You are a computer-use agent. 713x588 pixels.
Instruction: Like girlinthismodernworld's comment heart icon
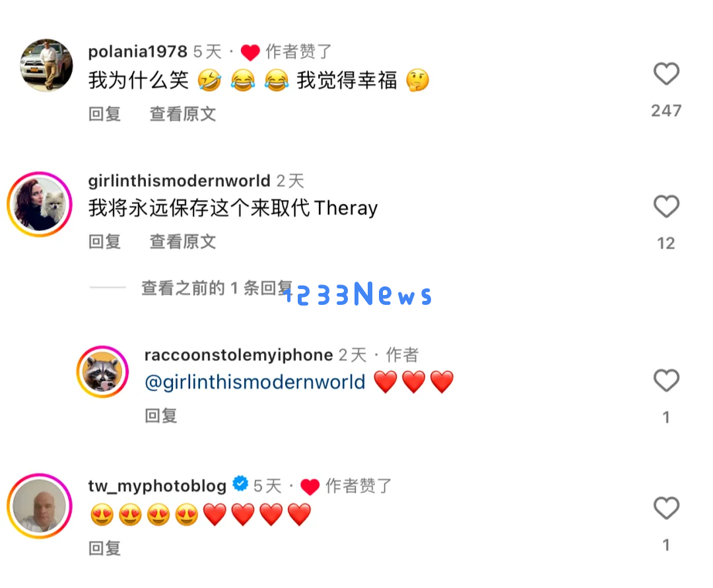pyautogui.click(x=666, y=207)
